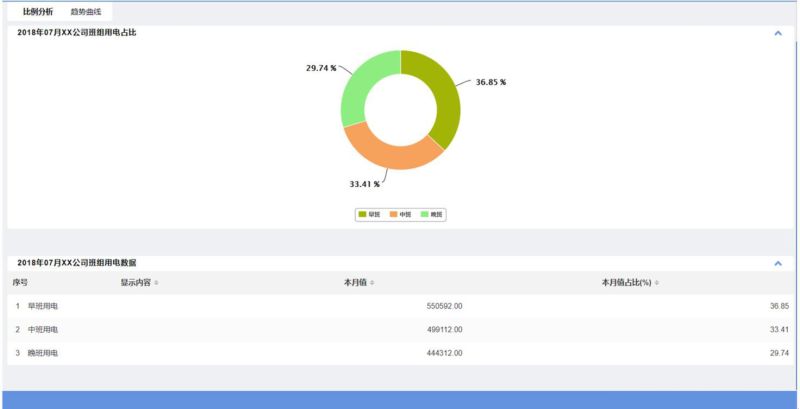Screen dimensions: 800x409
Task: Click the 29.74 % chart label
Action: coord(321,68)
